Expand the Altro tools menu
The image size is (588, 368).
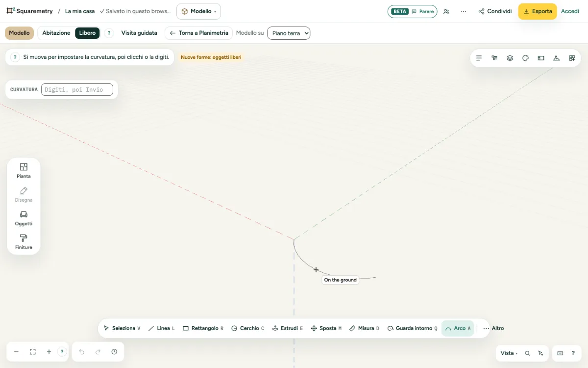(493, 328)
